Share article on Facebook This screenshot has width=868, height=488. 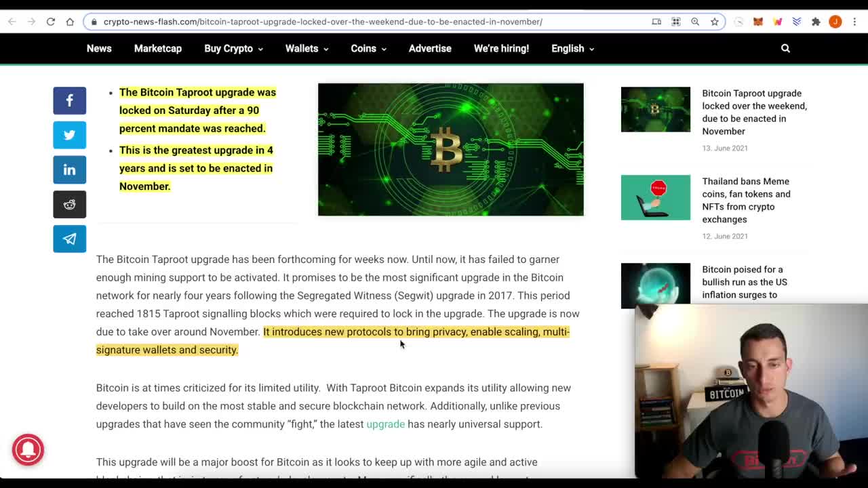(x=70, y=100)
